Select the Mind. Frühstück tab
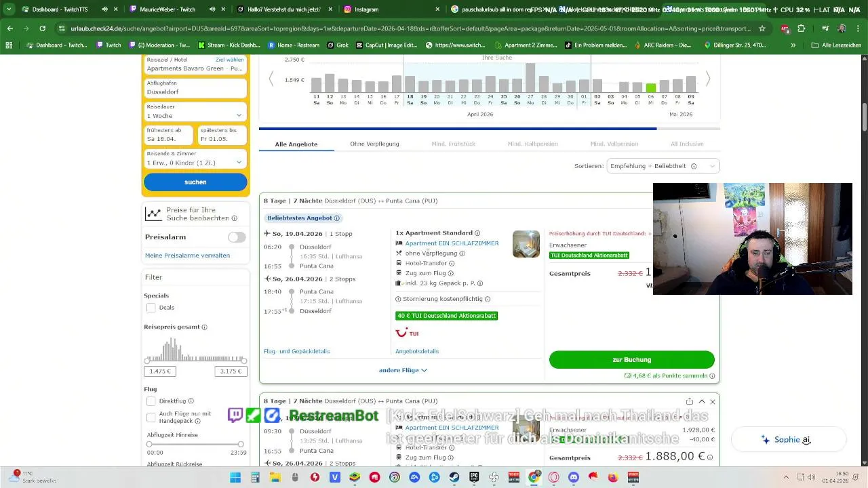Viewport: 868px width, 488px height. pos(454,144)
